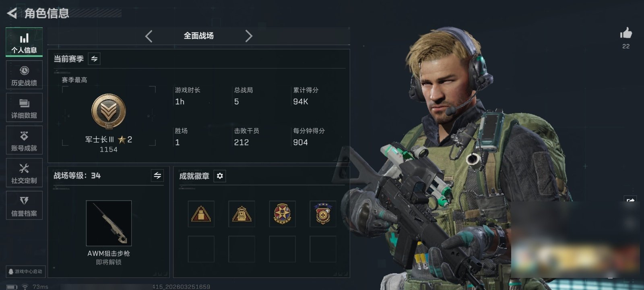The width and height of the screenshot is (644, 290).
Task: Give a thumbs-up like to this profile
Action: [x=626, y=33]
